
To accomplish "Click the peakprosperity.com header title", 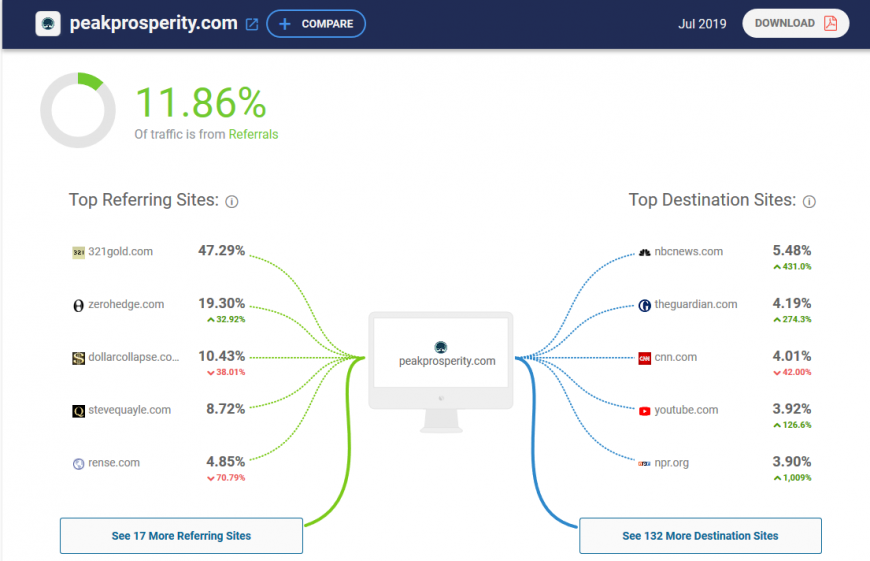I will click(154, 23).
